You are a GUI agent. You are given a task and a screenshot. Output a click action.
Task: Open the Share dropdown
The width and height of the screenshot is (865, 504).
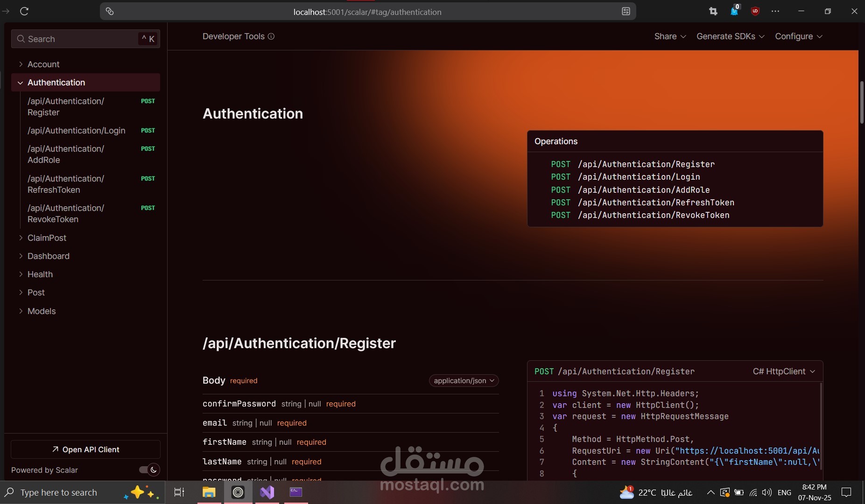point(670,36)
